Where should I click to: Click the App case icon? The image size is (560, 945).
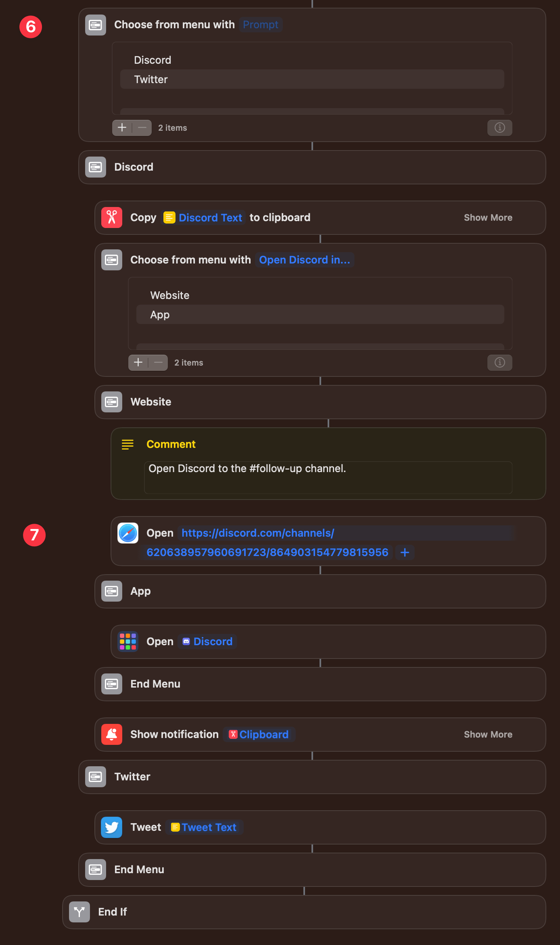pyautogui.click(x=112, y=591)
